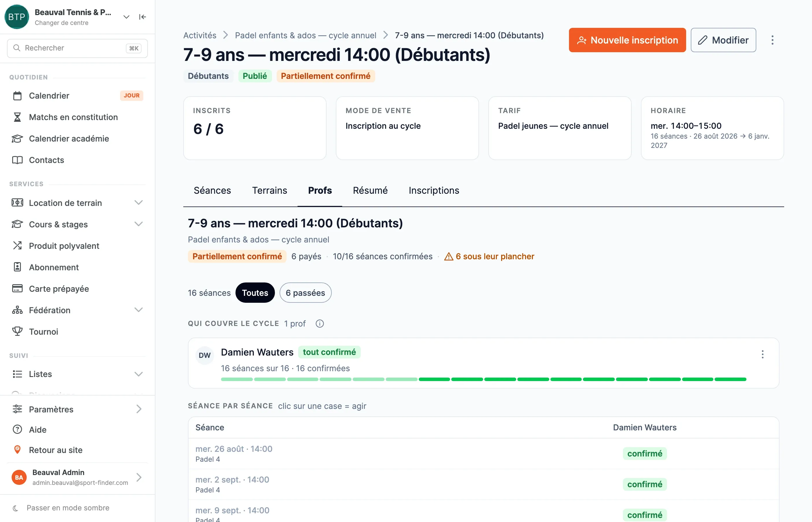The height and width of the screenshot is (522, 812).
Task: Click the Paramètres sliders icon
Action: 17,409
